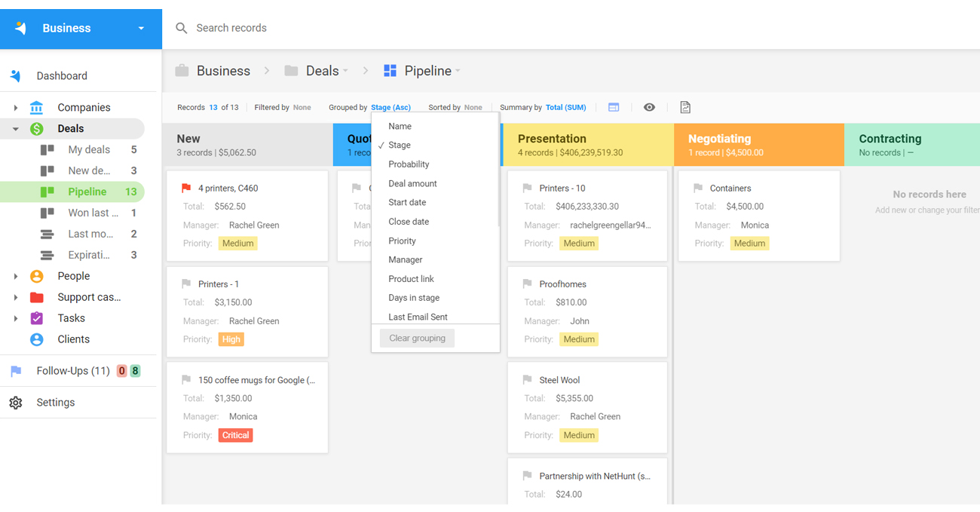
Task: Toggle the flag on the Containers card
Action: coord(698,189)
